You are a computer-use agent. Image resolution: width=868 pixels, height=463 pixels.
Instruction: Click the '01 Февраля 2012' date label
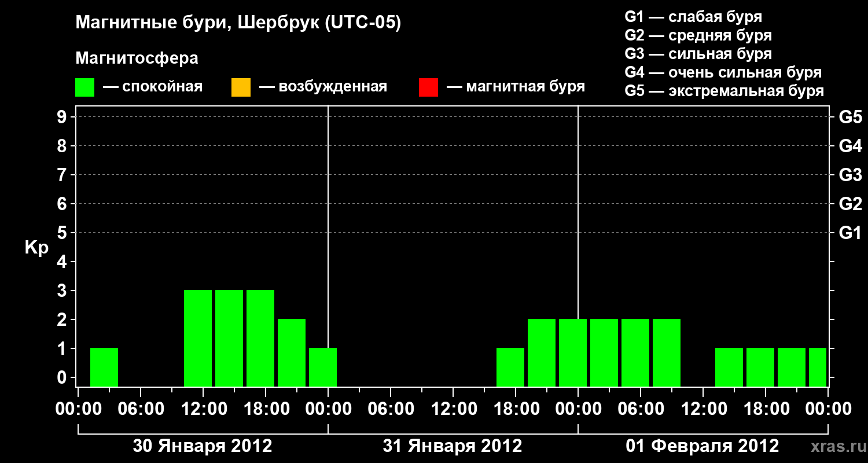pyautogui.click(x=703, y=446)
